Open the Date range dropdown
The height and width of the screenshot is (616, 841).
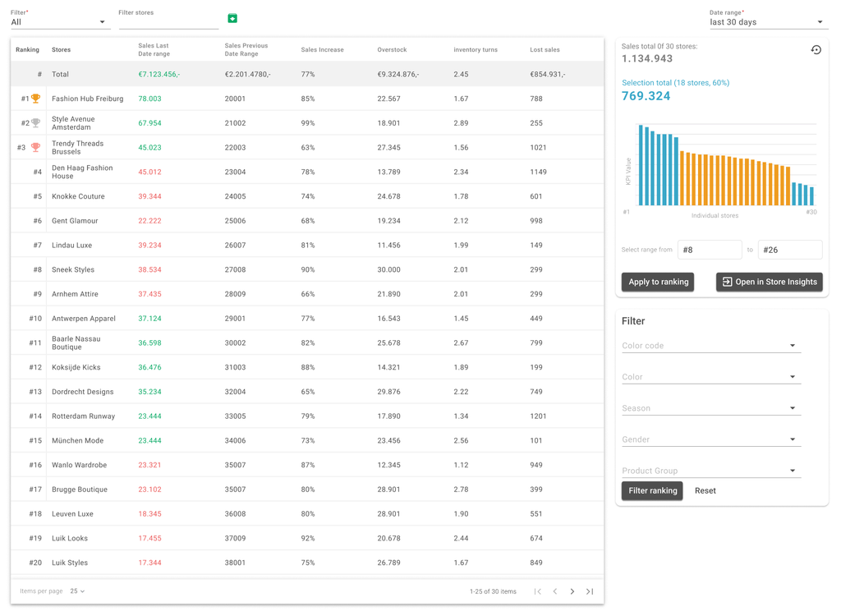point(768,22)
